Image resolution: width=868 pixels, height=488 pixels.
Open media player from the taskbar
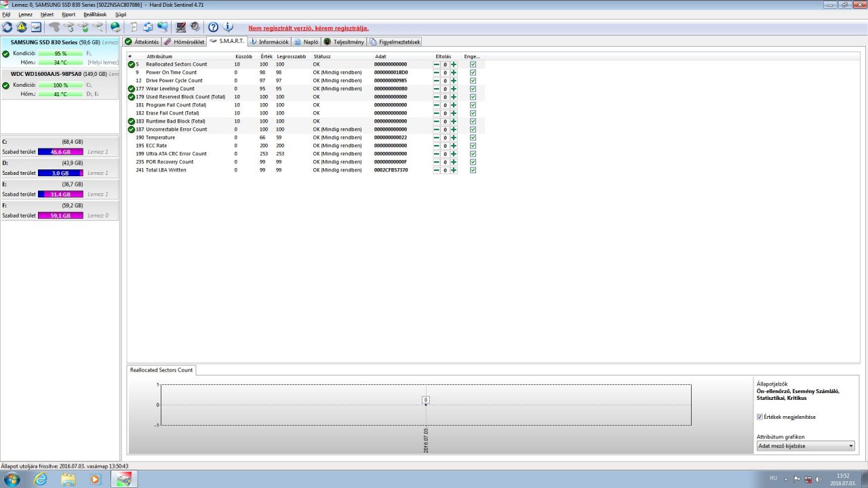(x=95, y=479)
